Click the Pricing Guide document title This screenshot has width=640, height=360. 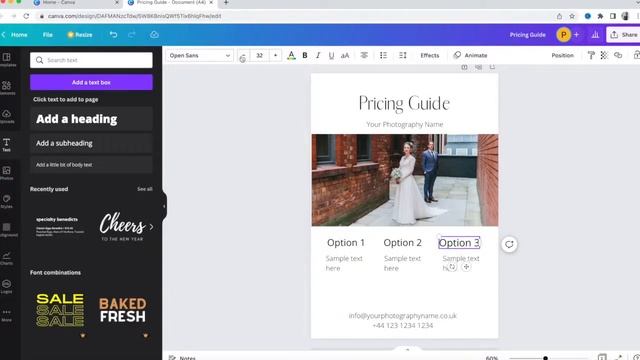[x=527, y=35]
